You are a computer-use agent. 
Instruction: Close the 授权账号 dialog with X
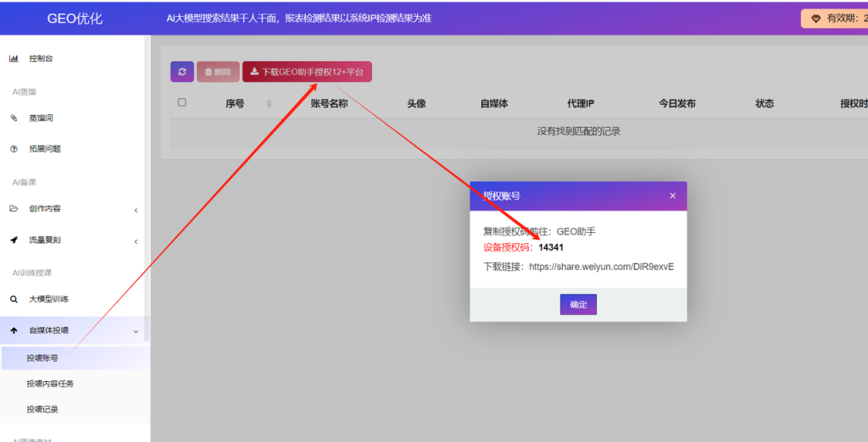672,196
